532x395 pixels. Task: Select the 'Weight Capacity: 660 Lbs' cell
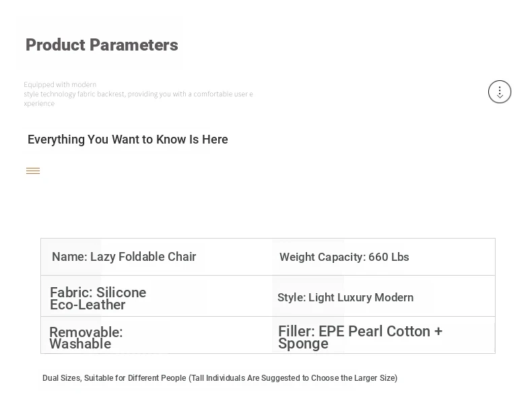tap(383, 257)
